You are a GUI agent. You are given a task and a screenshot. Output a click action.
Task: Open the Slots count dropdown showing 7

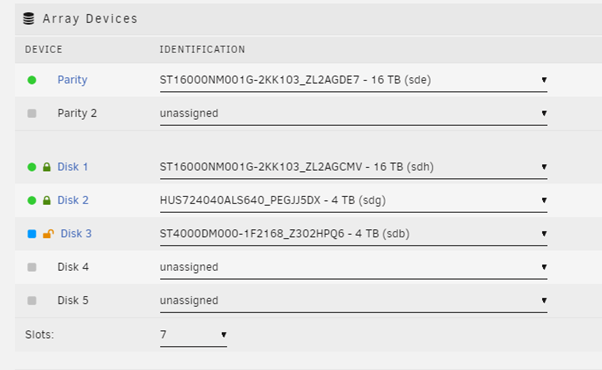point(193,335)
